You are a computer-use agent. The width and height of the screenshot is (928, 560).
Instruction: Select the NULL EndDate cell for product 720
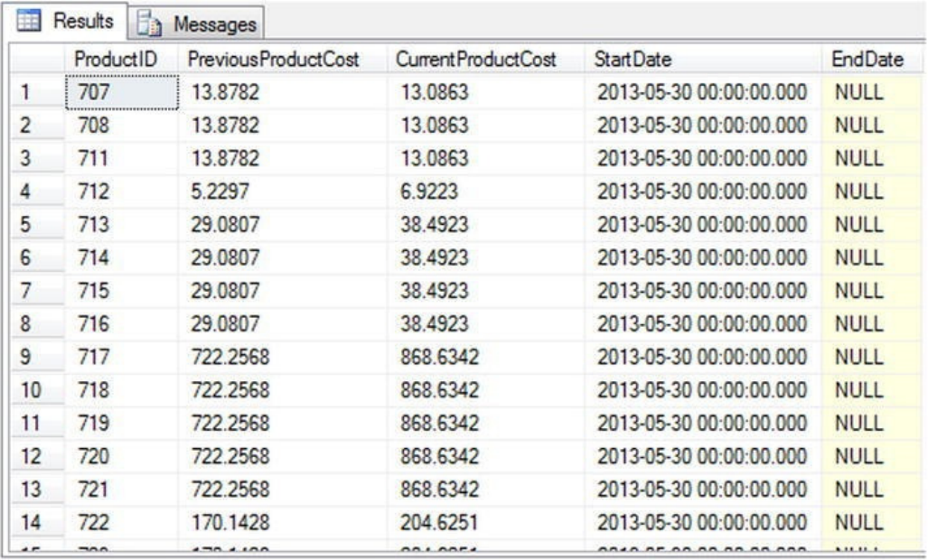[x=858, y=458]
